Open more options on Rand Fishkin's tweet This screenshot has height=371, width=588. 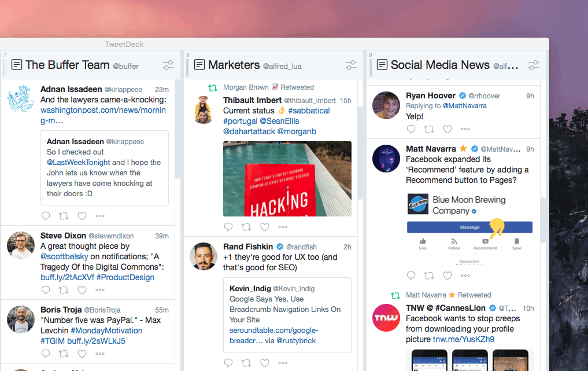[x=283, y=363]
